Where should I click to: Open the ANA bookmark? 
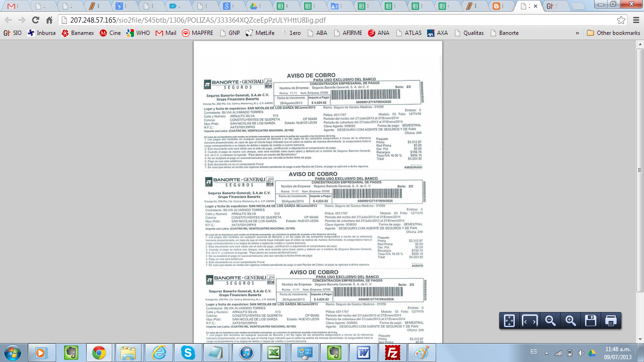[379, 33]
